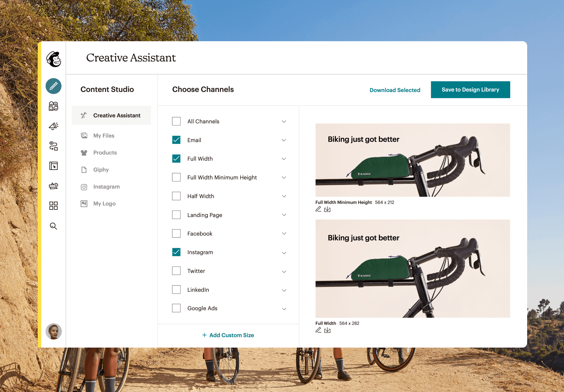Expand the Google Ads chevron
564x392 pixels.
tap(284, 309)
